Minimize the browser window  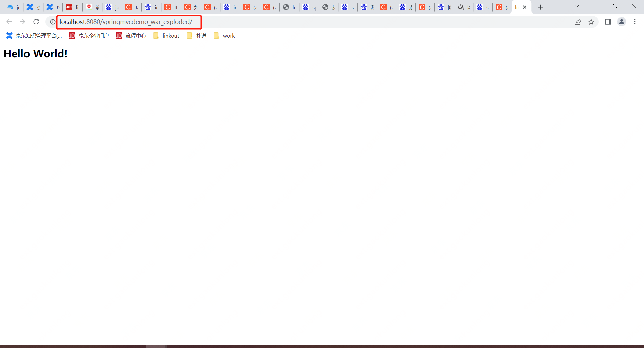pyautogui.click(x=596, y=6)
